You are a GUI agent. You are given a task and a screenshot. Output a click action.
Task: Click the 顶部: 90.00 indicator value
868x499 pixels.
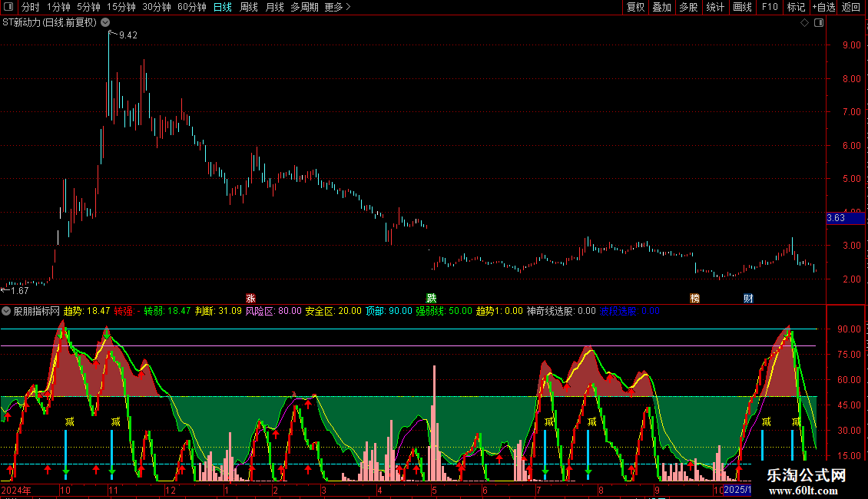coord(389,311)
